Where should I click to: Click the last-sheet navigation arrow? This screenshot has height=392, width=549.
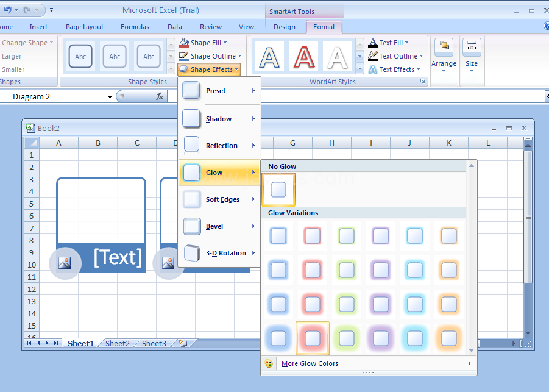coord(56,343)
